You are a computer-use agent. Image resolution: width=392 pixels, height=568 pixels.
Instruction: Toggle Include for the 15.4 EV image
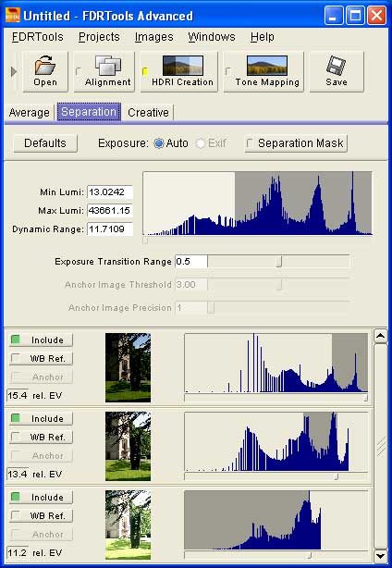click(x=41, y=340)
